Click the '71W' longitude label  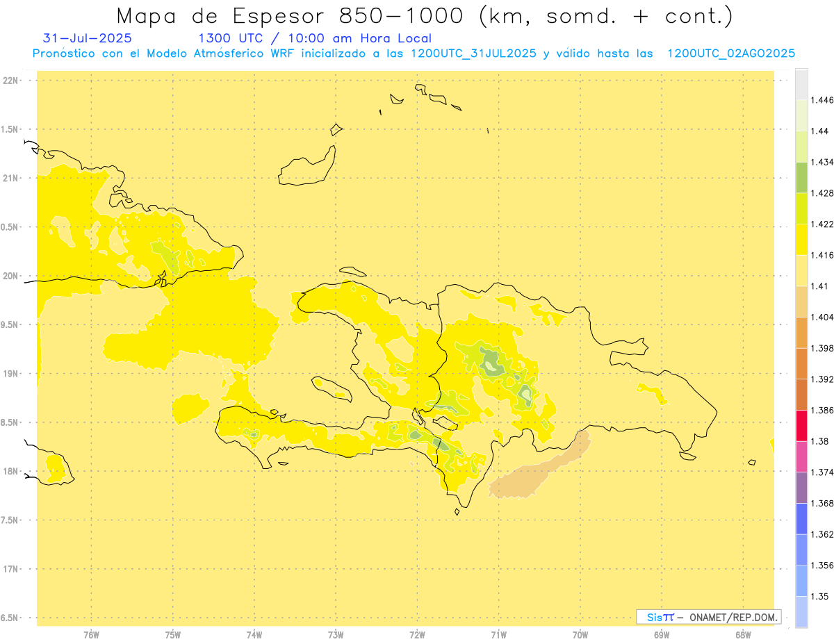(498, 634)
